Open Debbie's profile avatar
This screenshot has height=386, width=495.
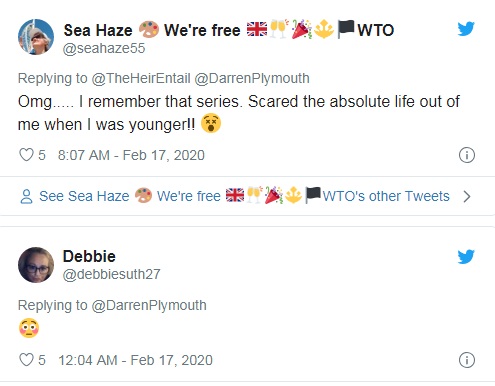point(36,265)
